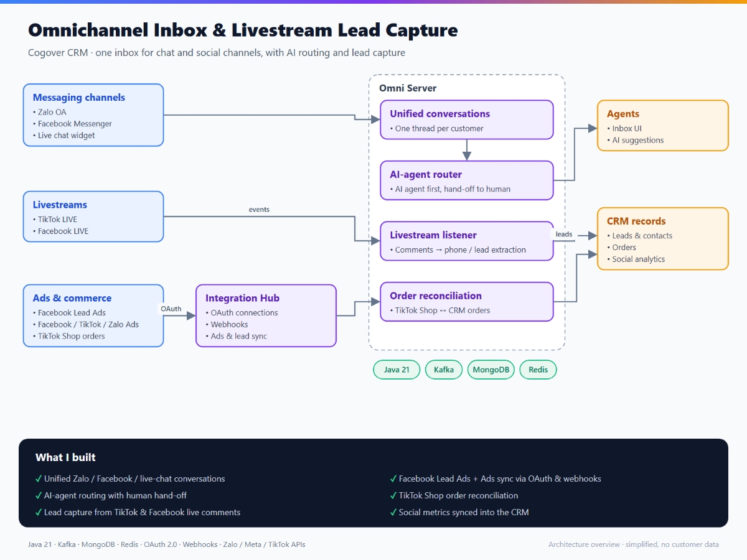Select the AI-agent router node title
Image resolution: width=747 pixels, height=560 pixels.
[x=426, y=175]
